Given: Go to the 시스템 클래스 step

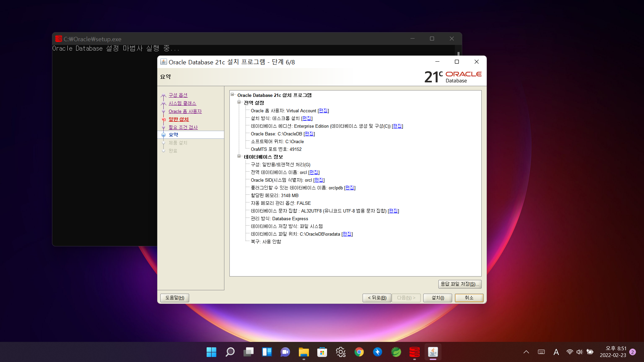Looking at the screenshot, I should [182, 103].
